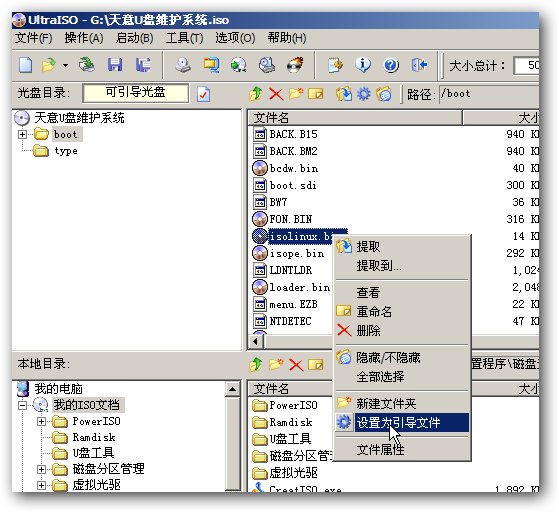Click the 文件名 column header in ISO file list
Image resolution: width=559 pixels, height=512 pixels.
(355, 118)
